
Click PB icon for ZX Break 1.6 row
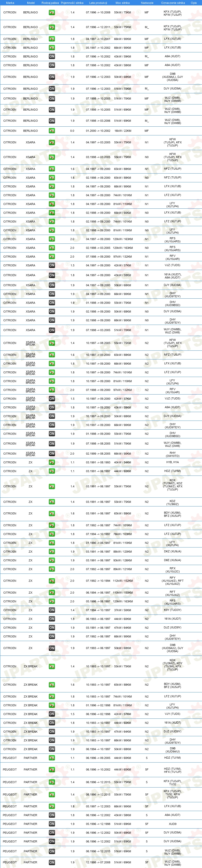(x=52, y=685)
